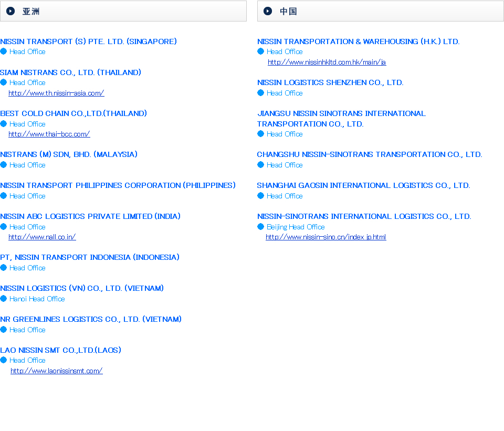The width and height of the screenshot is (504, 431).
Task: Click the blue bullet under Shanghai Gaosin
Action: tap(261, 196)
